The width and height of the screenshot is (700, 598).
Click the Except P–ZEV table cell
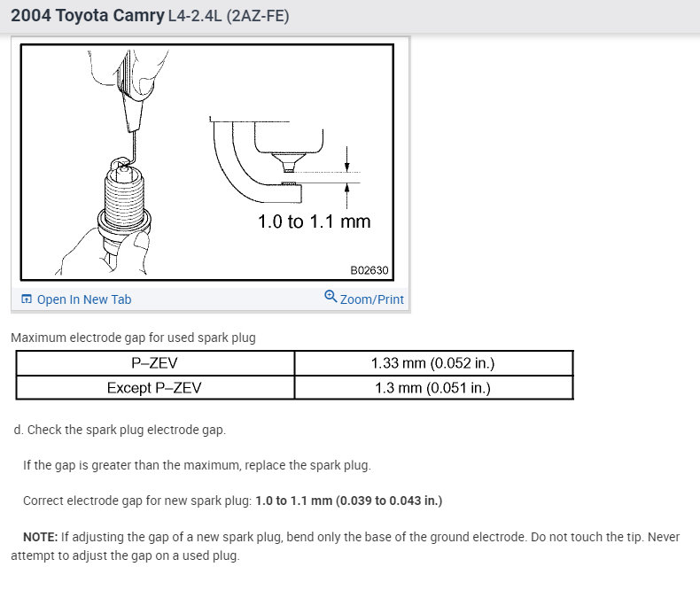coord(155,387)
